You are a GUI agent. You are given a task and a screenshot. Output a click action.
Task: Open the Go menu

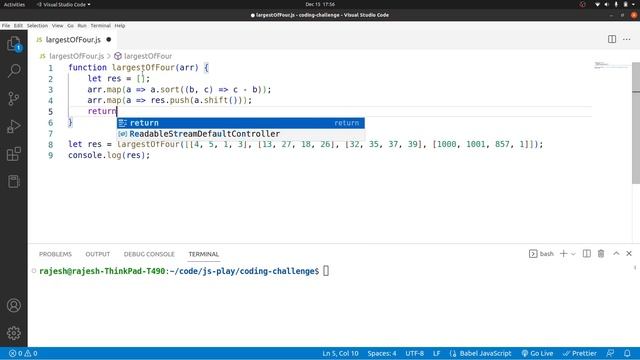click(70, 25)
